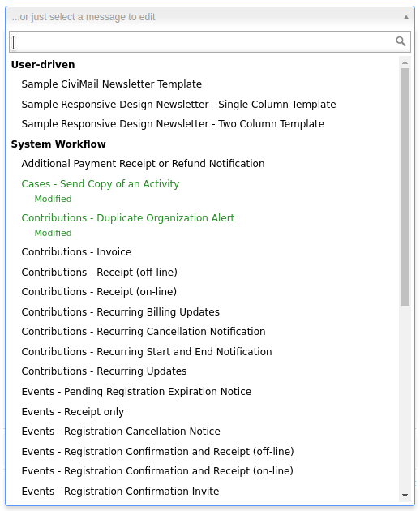This screenshot has height=511, width=420.
Task: Select Contributions - Receipt (on-line)
Action: (x=203, y=292)
